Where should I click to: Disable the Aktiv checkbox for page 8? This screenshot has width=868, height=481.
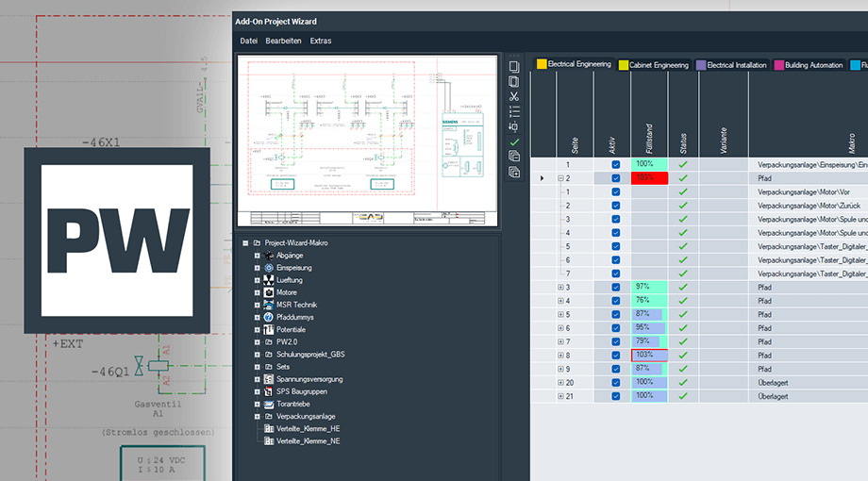click(616, 356)
